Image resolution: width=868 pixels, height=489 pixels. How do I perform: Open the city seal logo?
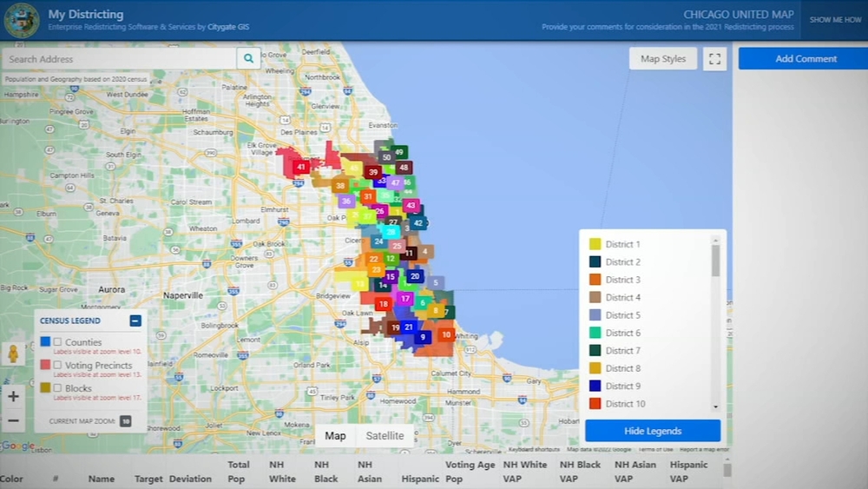point(22,20)
